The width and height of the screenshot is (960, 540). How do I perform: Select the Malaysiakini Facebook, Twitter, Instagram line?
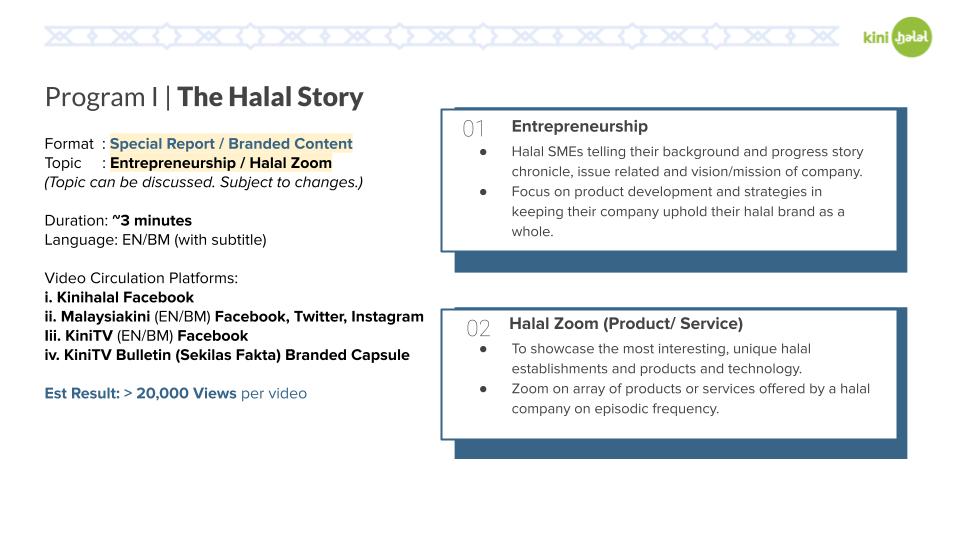234,317
